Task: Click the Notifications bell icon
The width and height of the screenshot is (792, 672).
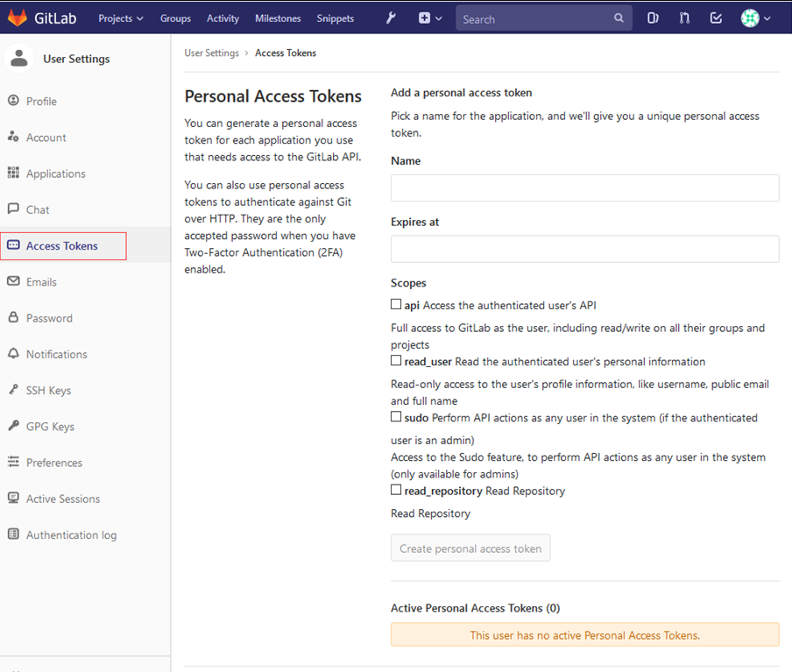Action: 14,353
